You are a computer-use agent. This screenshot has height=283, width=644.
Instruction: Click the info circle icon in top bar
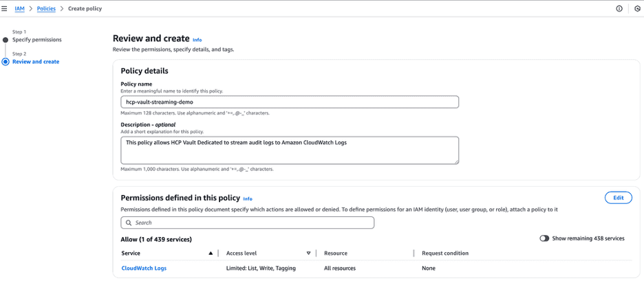point(619,9)
